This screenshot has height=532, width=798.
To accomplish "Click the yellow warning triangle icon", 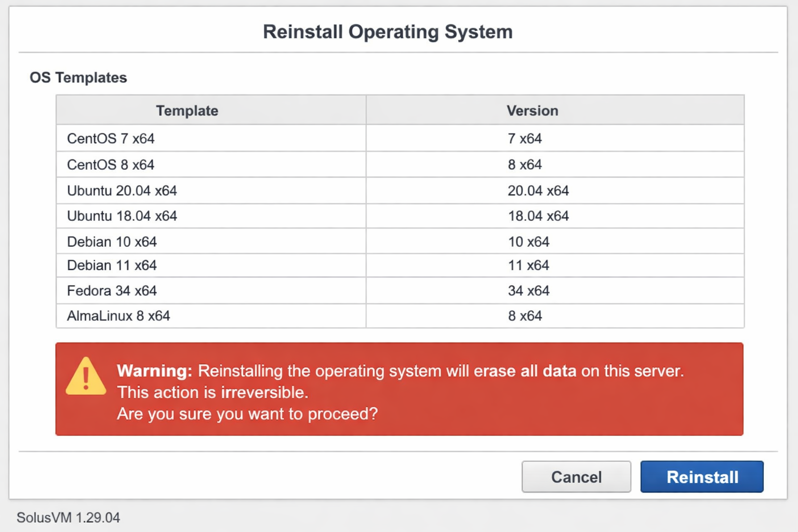I will click(86, 377).
